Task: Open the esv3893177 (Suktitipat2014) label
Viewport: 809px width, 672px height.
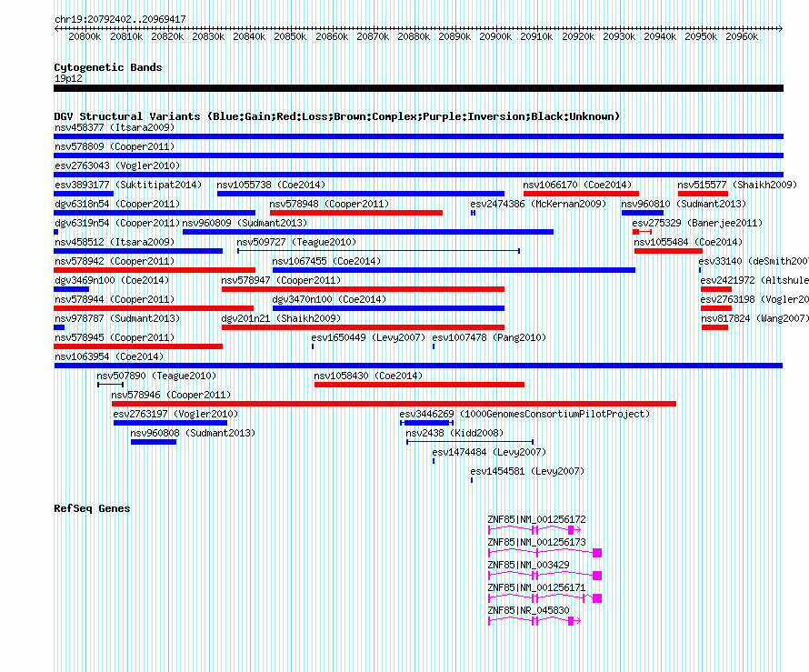Action: pyautogui.click(x=128, y=185)
